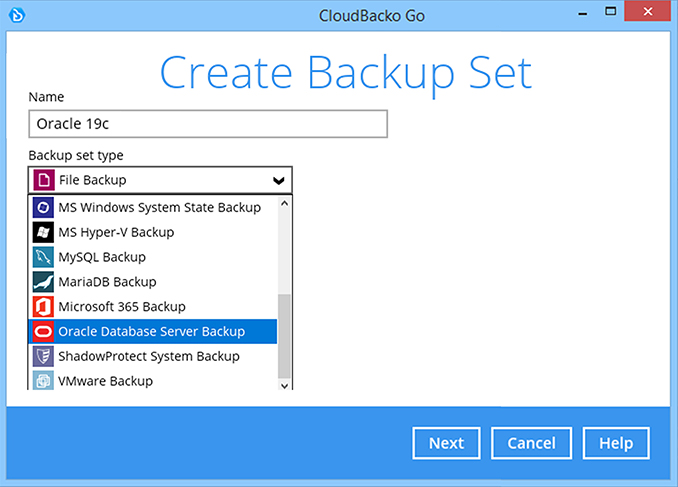This screenshot has width=678, height=487.
Task: Choose Microsoft 365 Backup
Action: pos(153,307)
